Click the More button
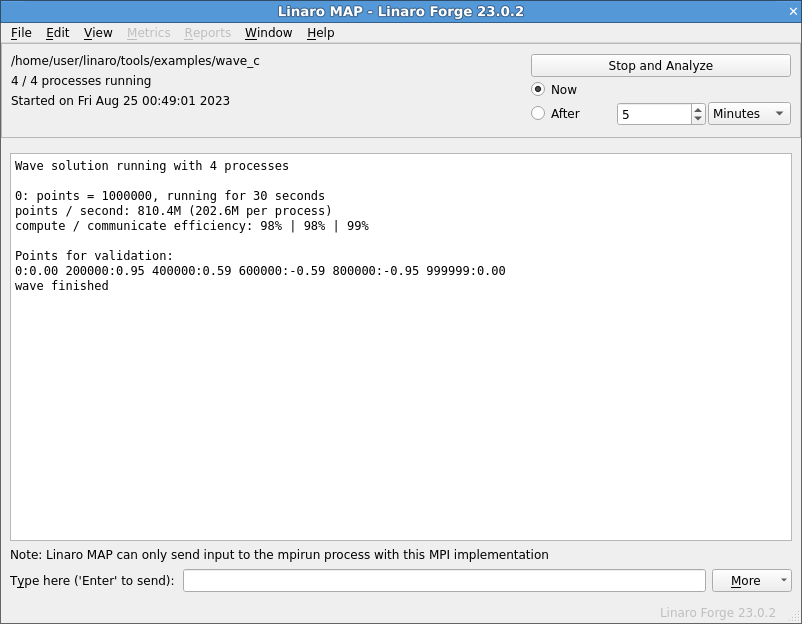 [x=745, y=581]
